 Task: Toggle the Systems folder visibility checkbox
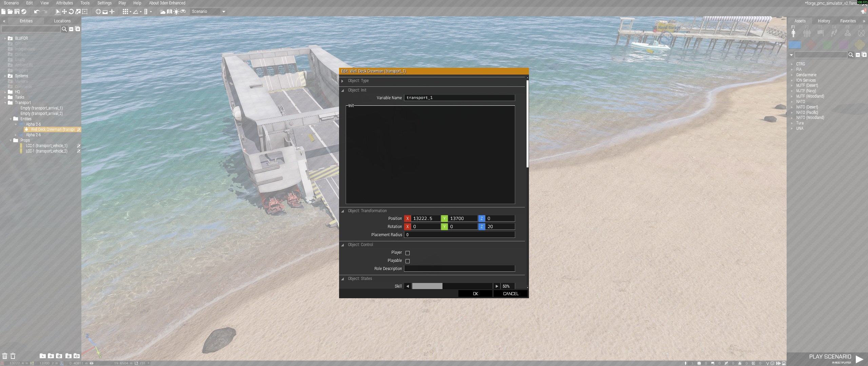coord(10,76)
